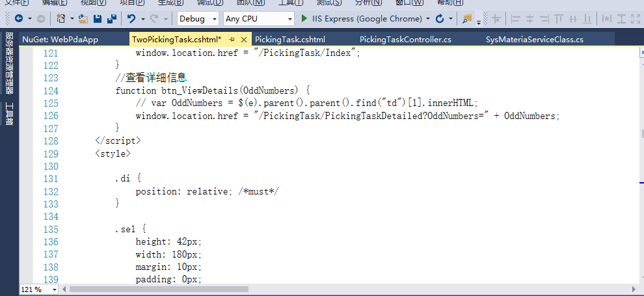
Task: Open the Debug configuration dropdown
Action: point(198,18)
